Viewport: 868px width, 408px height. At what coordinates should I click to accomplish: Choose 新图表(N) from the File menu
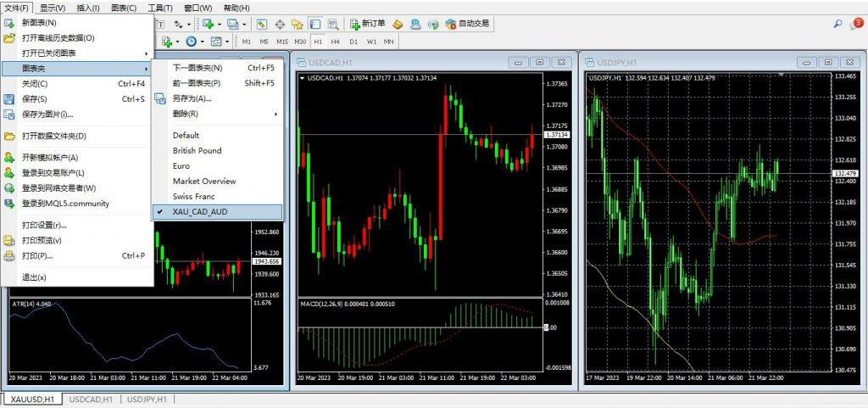point(77,23)
